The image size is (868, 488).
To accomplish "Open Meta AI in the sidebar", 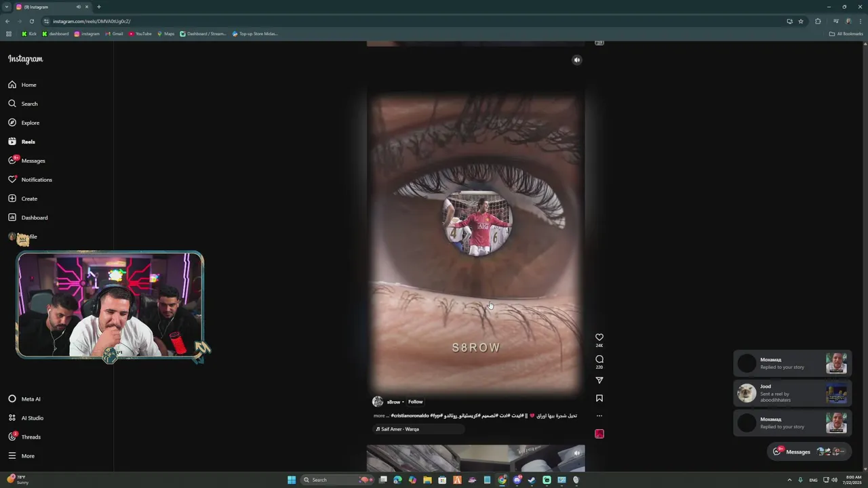I will click(24, 399).
